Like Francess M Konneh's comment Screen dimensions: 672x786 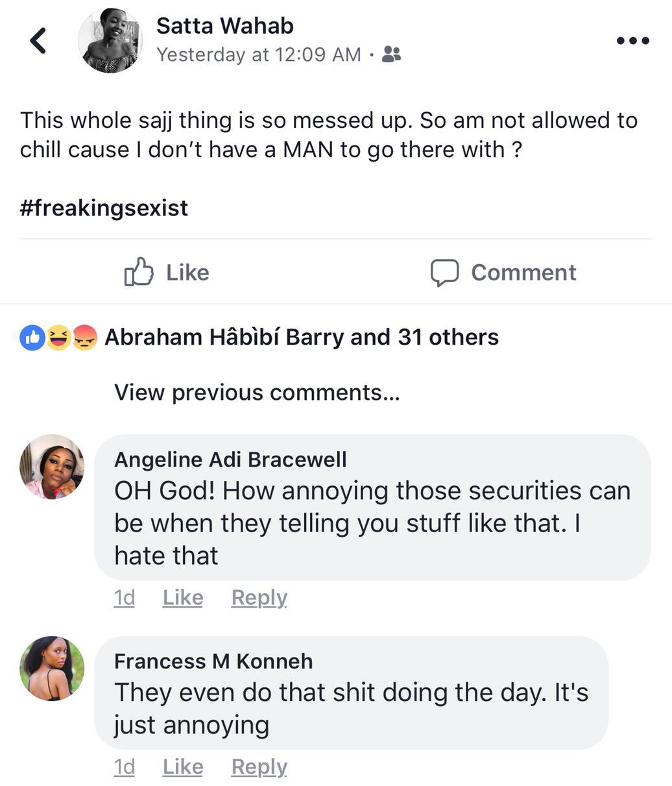[183, 767]
